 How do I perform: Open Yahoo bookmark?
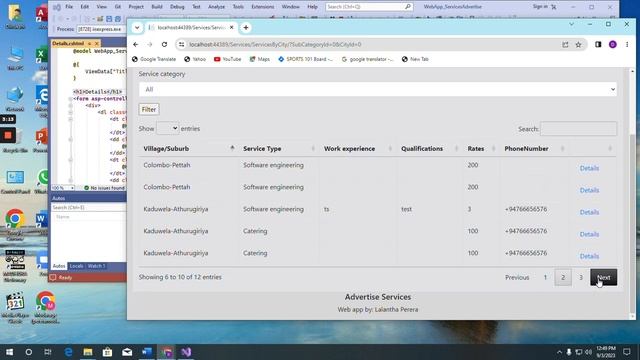pos(195,59)
